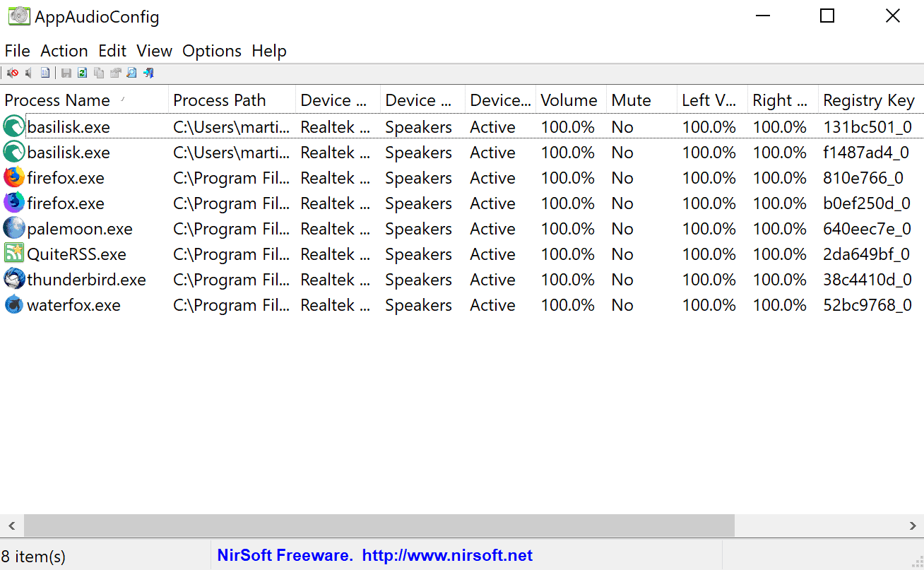Click the thunderbird.exe icon
924x570 pixels.
(x=13, y=280)
